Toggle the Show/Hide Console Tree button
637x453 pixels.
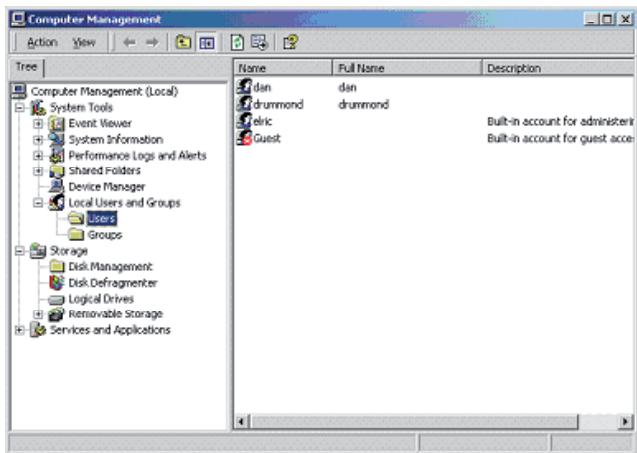207,42
